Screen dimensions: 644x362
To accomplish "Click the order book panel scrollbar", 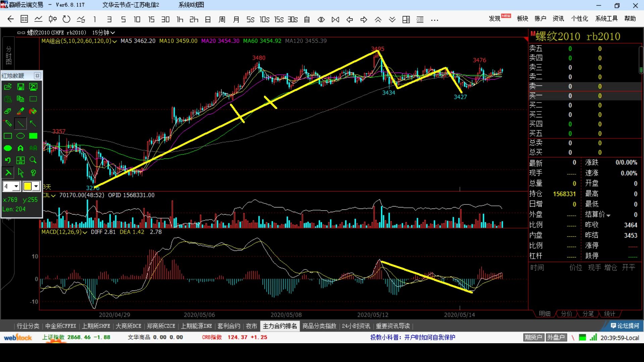I will (x=641, y=60).
